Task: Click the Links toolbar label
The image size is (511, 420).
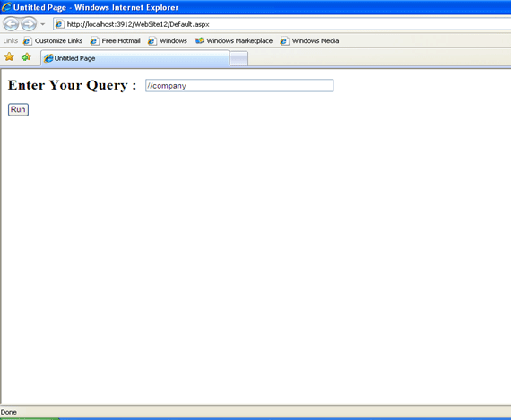Action: [x=11, y=40]
